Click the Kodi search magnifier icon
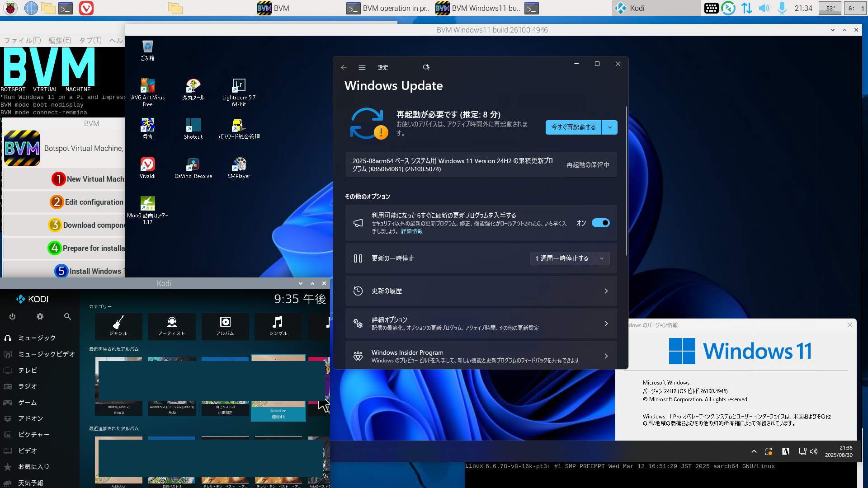The height and width of the screenshot is (488, 868). point(67,317)
